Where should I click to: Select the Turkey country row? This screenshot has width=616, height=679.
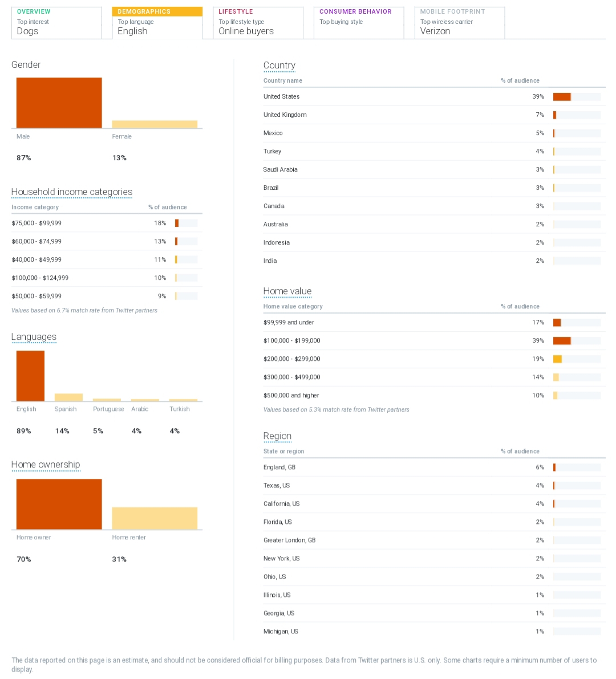tap(434, 151)
